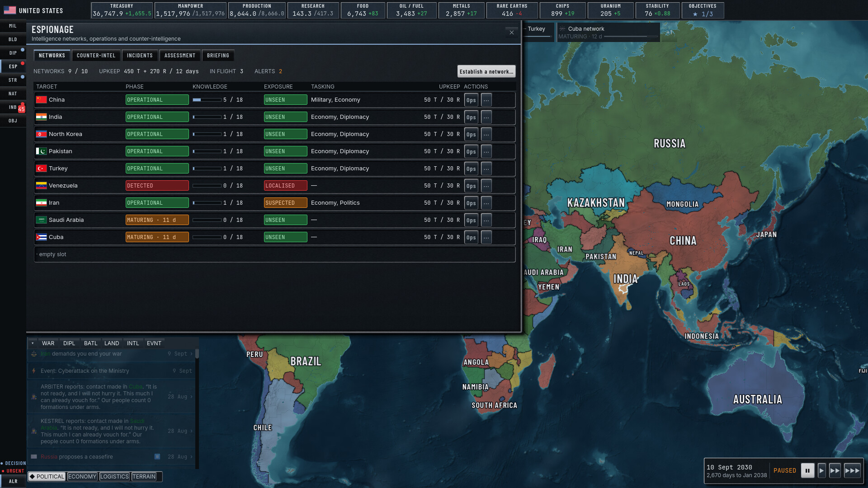Click the normal speed play button
The image size is (868, 488).
coord(822,470)
